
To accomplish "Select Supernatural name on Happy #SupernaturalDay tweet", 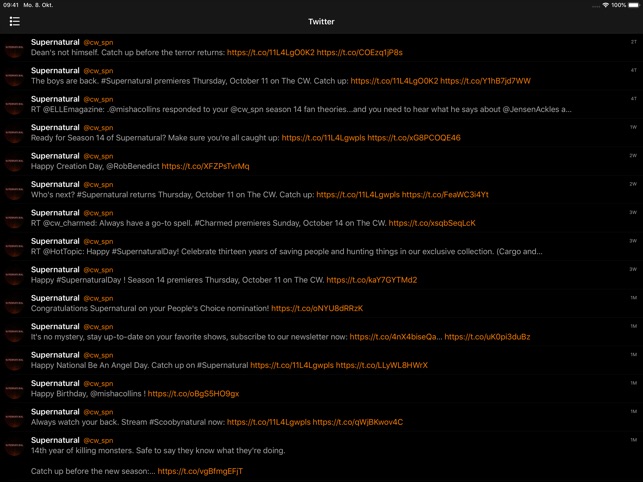I will click(x=55, y=270).
